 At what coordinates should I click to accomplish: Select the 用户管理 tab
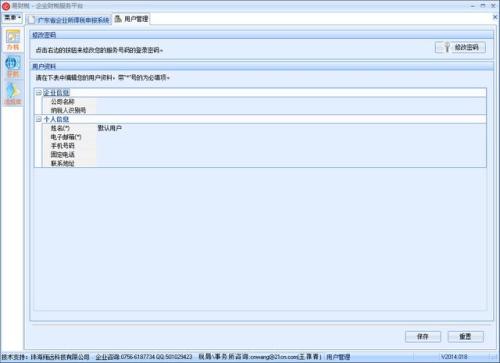[131, 19]
